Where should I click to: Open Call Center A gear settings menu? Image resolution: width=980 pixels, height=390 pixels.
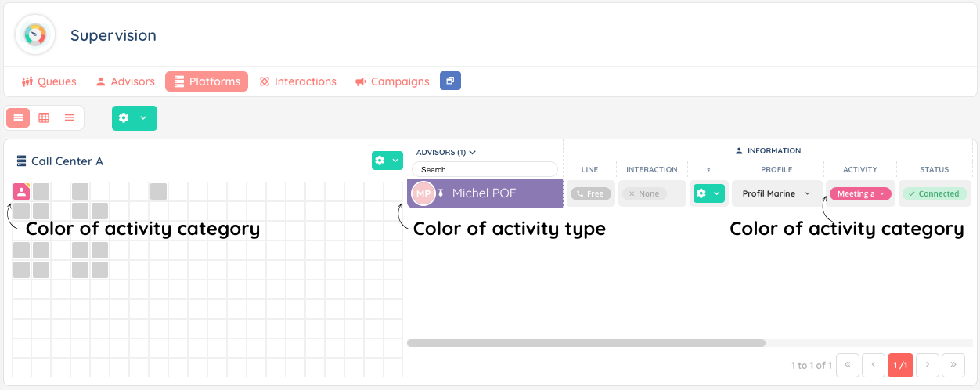[387, 161]
